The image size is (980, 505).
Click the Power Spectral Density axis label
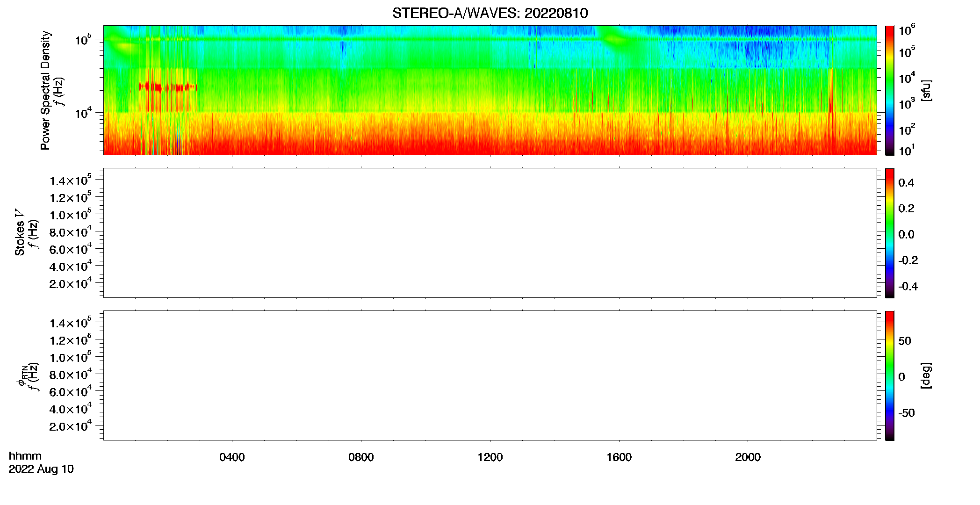tap(45, 90)
